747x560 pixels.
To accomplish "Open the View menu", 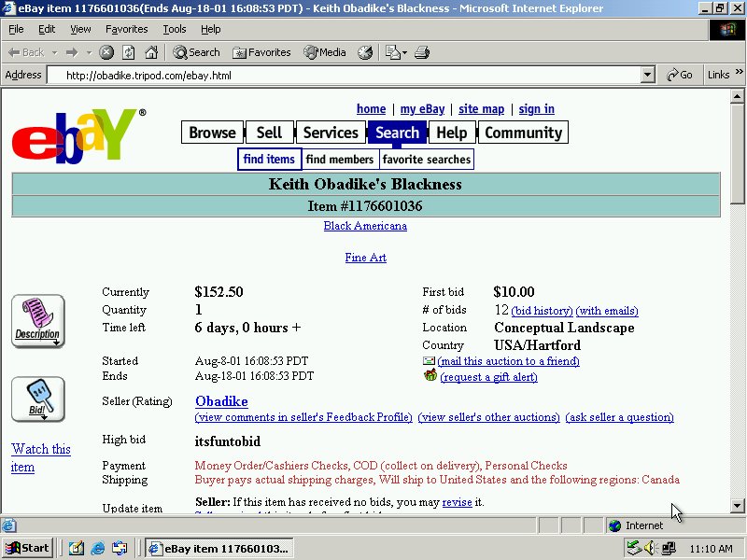I will tap(80, 29).
